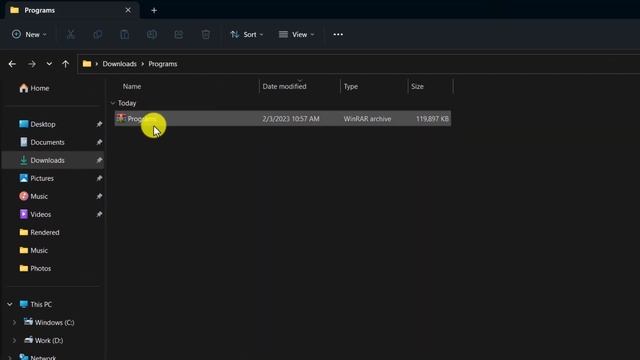Open the Photos folder in sidebar

[x=35, y=268]
